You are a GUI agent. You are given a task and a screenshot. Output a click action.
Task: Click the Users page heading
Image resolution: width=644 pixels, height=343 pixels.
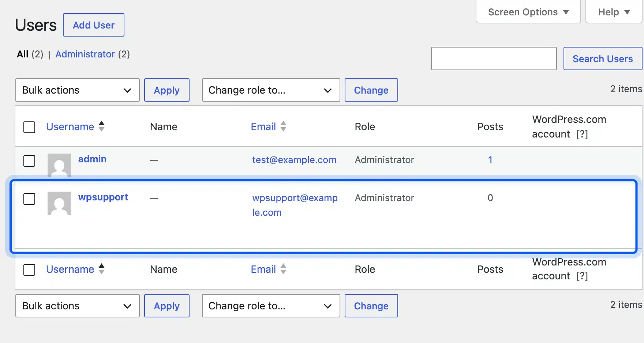(x=36, y=25)
